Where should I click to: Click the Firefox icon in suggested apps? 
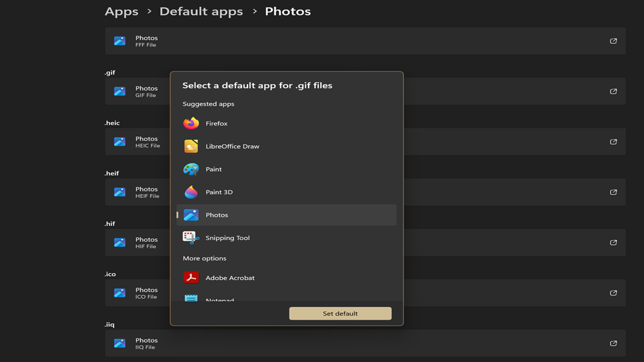(191, 123)
